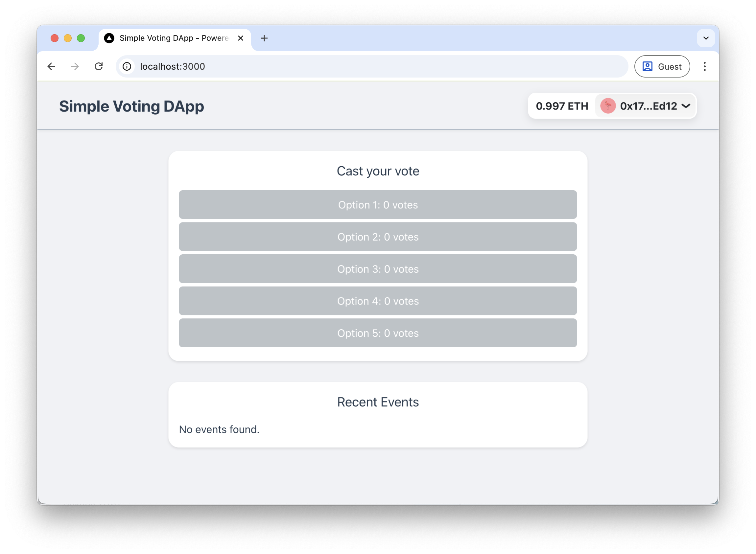Click the flamingo wallet avatar
The width and height of the screenshot is (756, 554).
[608, 106]
